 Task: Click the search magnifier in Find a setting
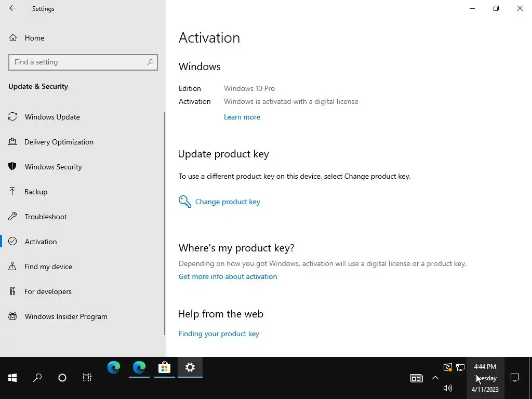(x=150, y=62)
